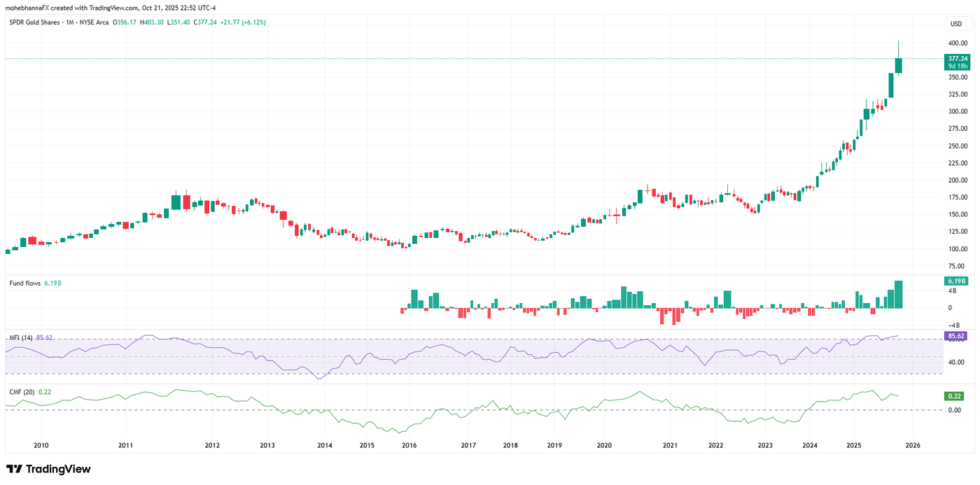Click the TradingView logo at bottom left
The width and height of the screenshot is (980, 485).
[x=48, y=468]
